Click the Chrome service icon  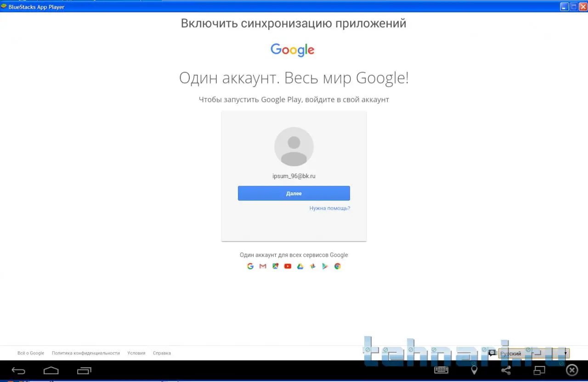pyautogui.click(x=338, y=266)
